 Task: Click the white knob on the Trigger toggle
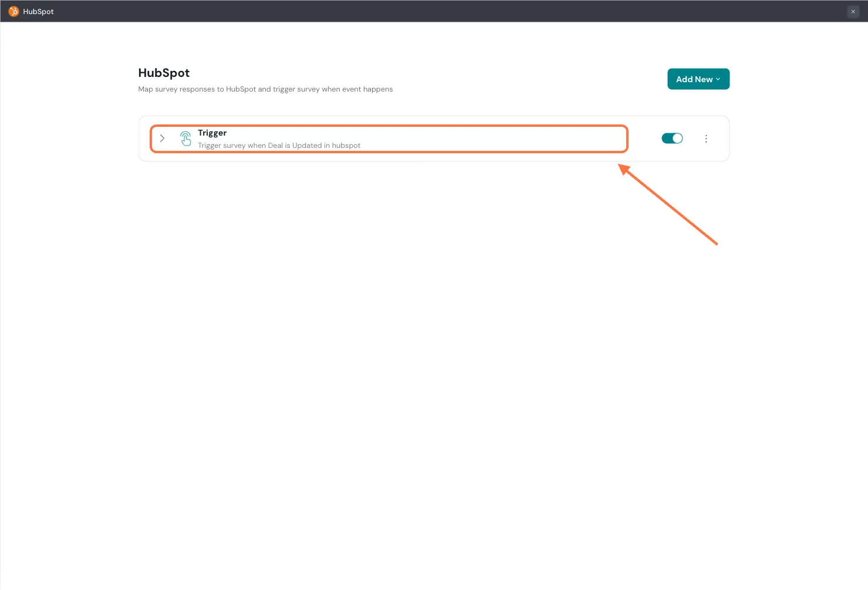click(x=677, y=139)
